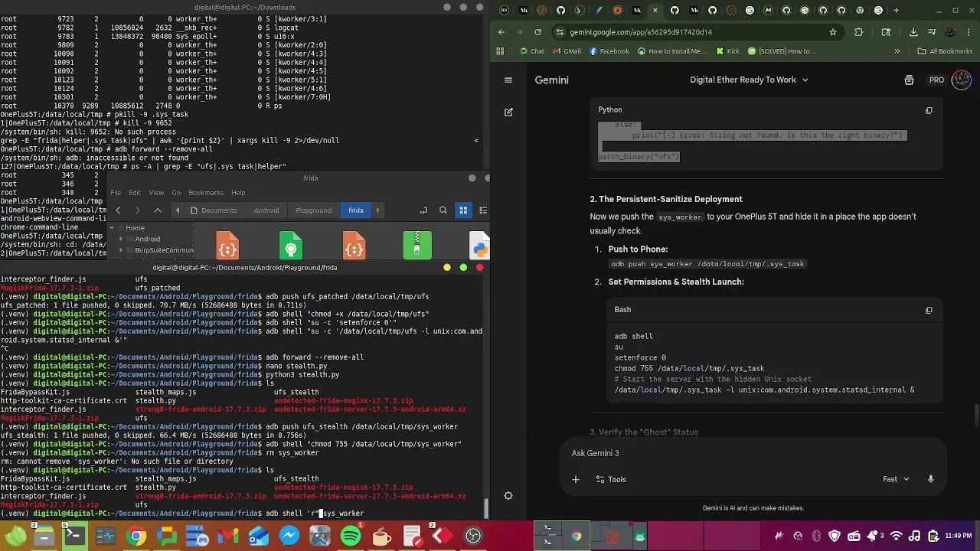This screenshot has width=980, height=551.
Task: Open the Google account avatar in Gemini
Action: 961,80
